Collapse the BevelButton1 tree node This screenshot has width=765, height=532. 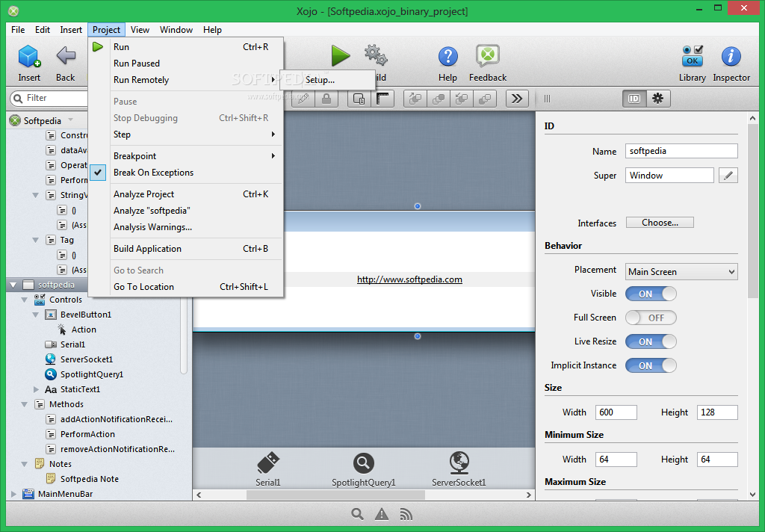(36, 315)
